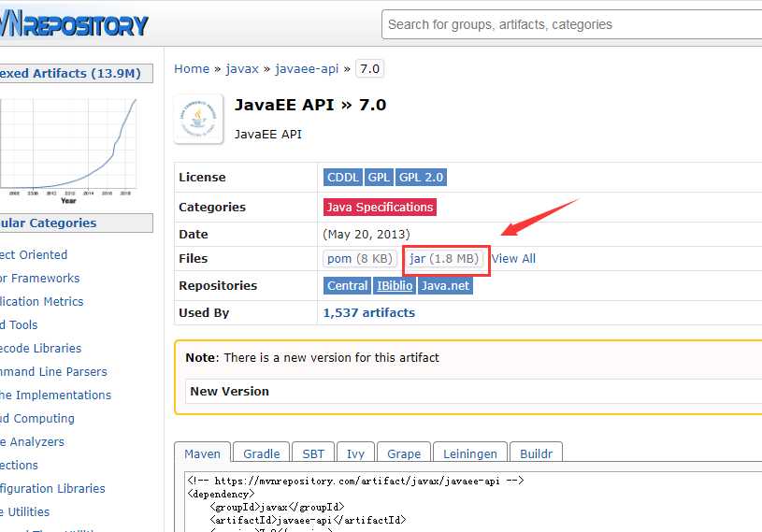Download the pom (8 KB) file
The image size is (762, 532).
click(360, 258)
